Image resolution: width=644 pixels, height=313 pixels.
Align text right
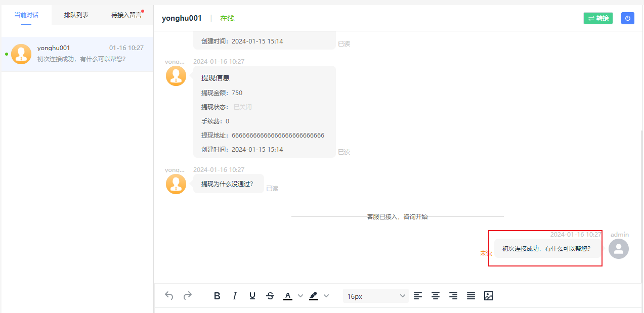(x=453, y=296)
